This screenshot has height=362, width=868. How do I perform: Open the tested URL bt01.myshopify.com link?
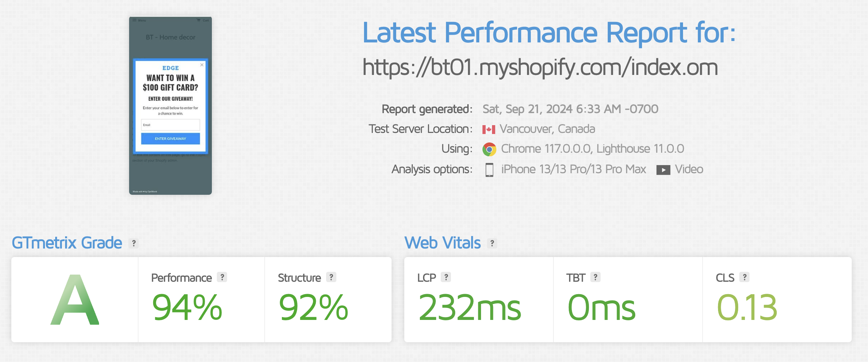pos(540,67)
